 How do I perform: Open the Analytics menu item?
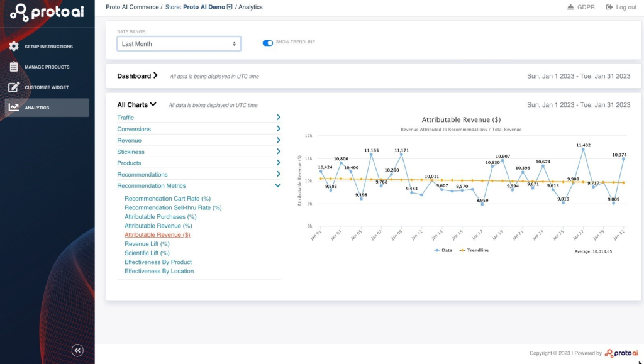tap(47, 108)
